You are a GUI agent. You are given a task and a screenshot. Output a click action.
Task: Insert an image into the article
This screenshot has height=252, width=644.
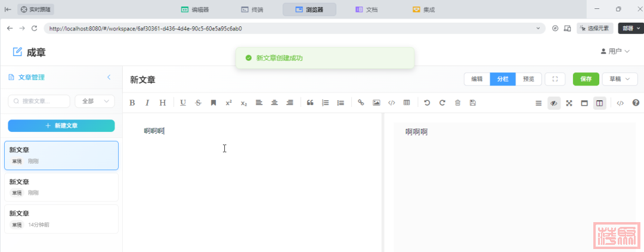(x=376, y=103)
